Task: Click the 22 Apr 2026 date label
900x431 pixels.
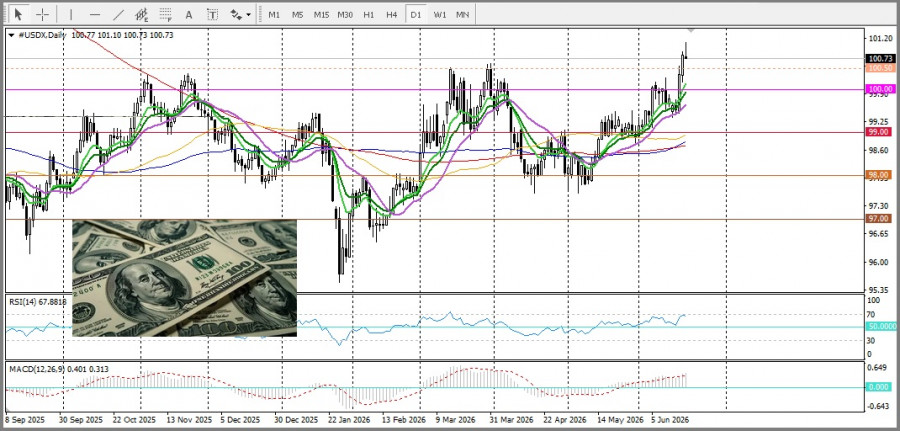Action: click(x=565, y=420)
